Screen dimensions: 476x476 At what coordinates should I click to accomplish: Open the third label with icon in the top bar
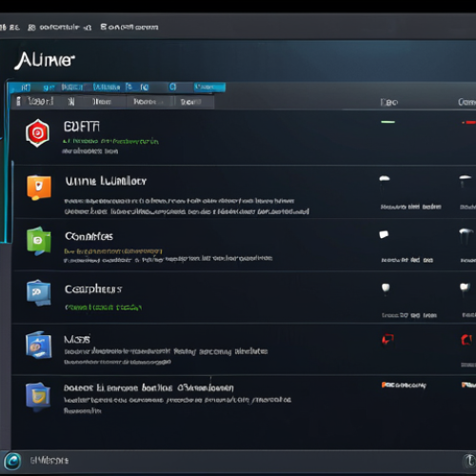click(x=129, y=27)
